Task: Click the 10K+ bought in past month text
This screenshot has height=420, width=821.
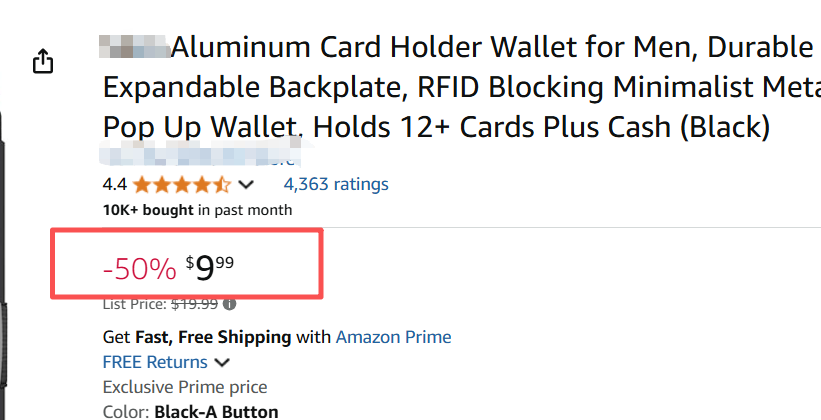Action: [x=197, y=210]
